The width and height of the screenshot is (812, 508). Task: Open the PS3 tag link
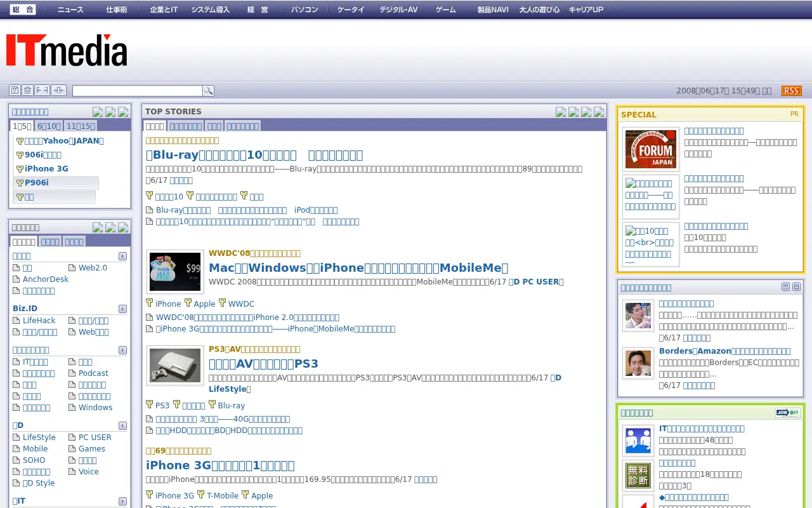(x=162, y=405)
